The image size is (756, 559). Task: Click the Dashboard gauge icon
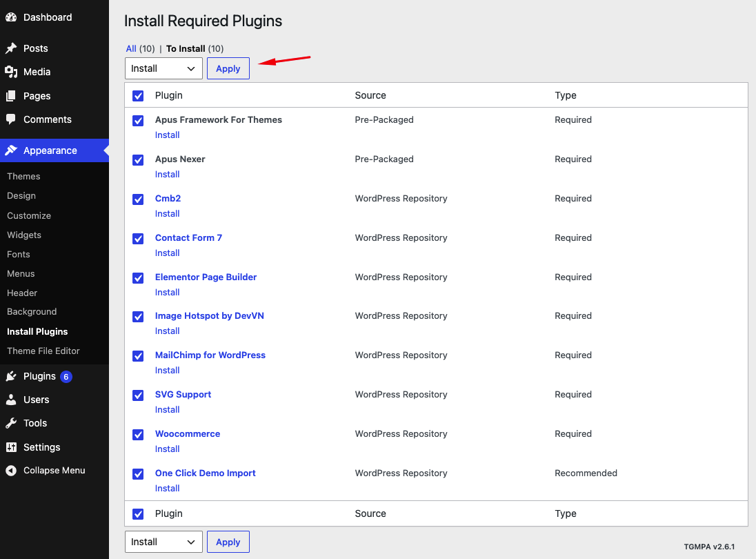(x=11, y=17)
